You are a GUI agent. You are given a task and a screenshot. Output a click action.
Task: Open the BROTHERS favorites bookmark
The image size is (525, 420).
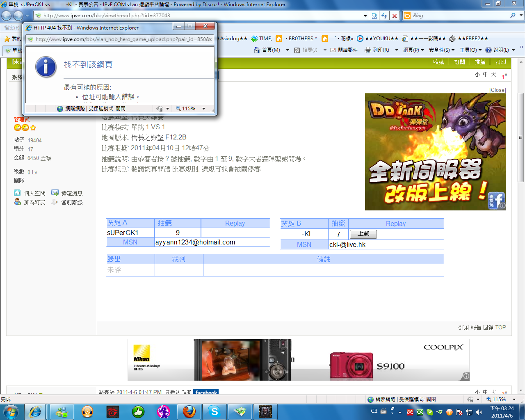click(x=297, y=39)
